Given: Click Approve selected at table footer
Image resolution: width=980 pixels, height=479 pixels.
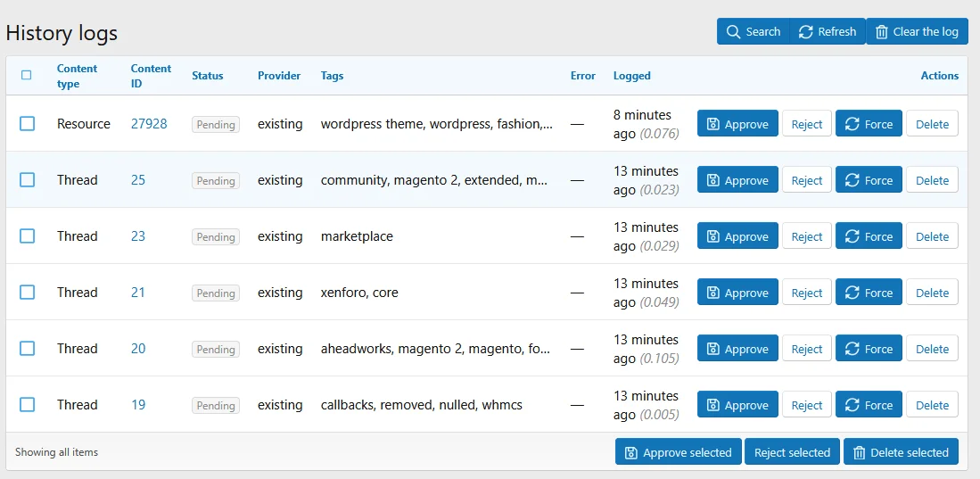Looking at the screenshot, I should pyautogui.click(x=678, y=452).
